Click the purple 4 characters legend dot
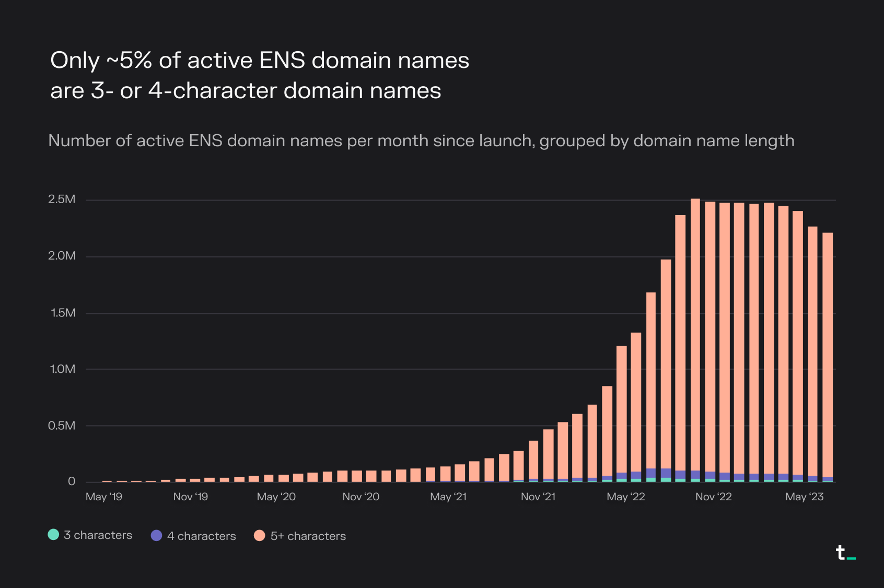884x588 pixels. [156, 536]
